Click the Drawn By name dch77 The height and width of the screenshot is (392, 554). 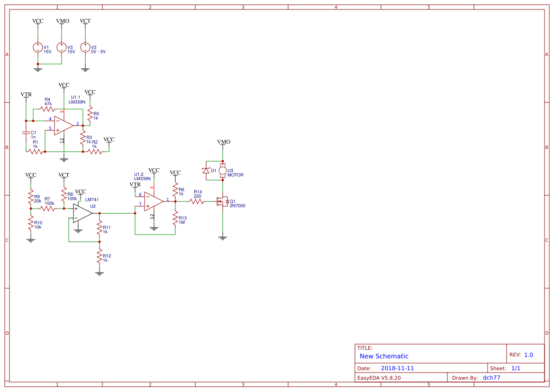pyautogui.click(x=491, y=378)
